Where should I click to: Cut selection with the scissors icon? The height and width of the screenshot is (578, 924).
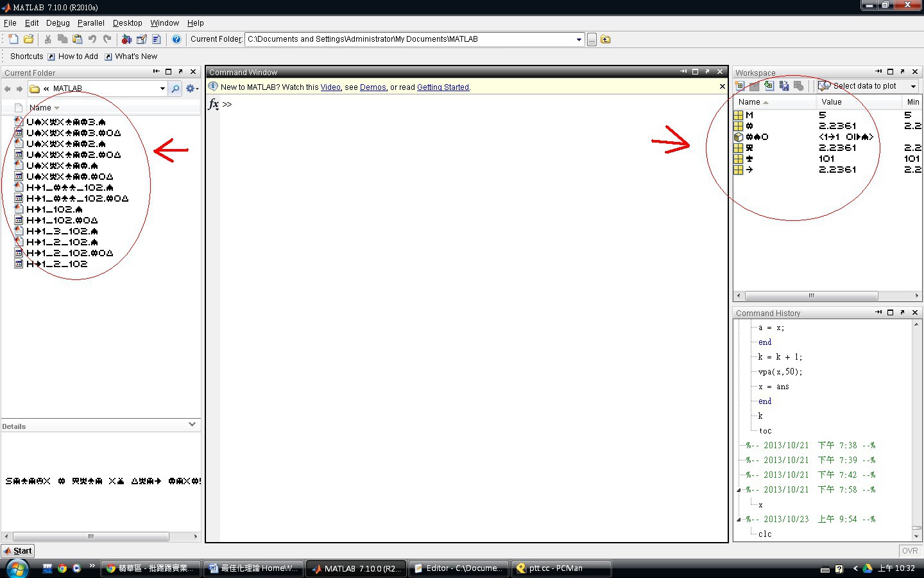coord(47,39)
